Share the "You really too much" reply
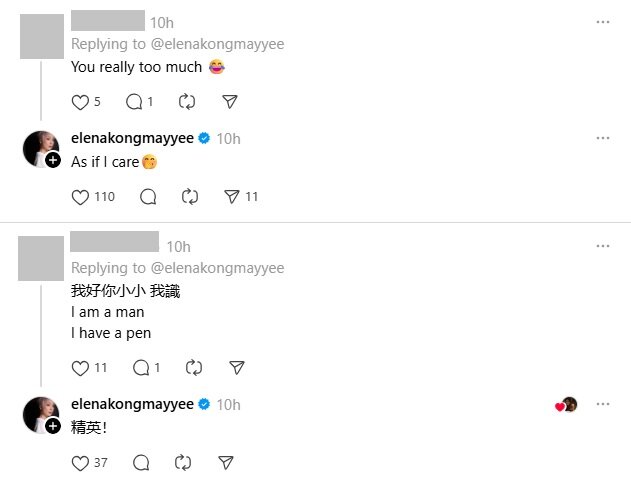The height and width of the screenshot is (480, 631). tap(230, 102)
